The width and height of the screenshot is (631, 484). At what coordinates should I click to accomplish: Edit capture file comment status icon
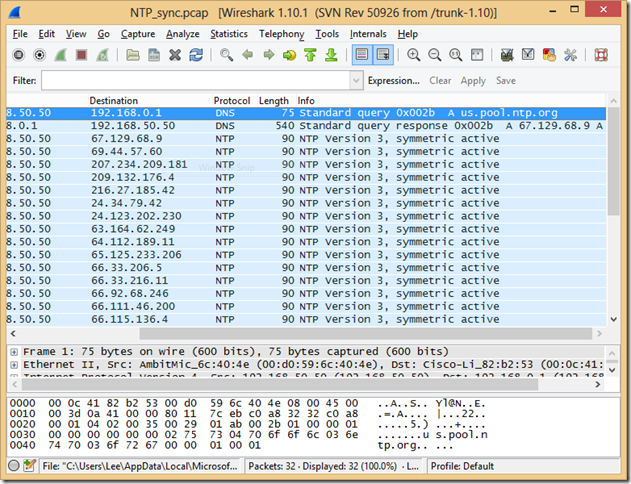pyautogui.click(x=29, y=466)
